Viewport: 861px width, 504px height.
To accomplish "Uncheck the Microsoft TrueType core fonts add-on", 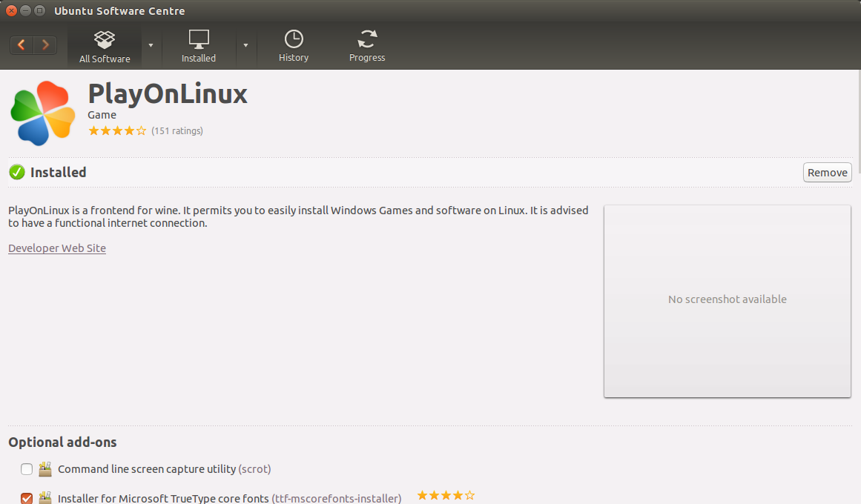I will point(27,498).
